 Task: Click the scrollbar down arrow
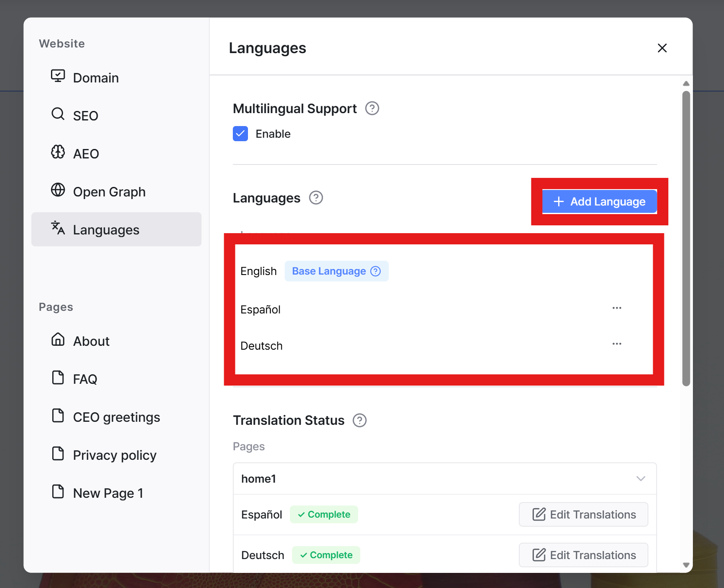coord(686,565)
